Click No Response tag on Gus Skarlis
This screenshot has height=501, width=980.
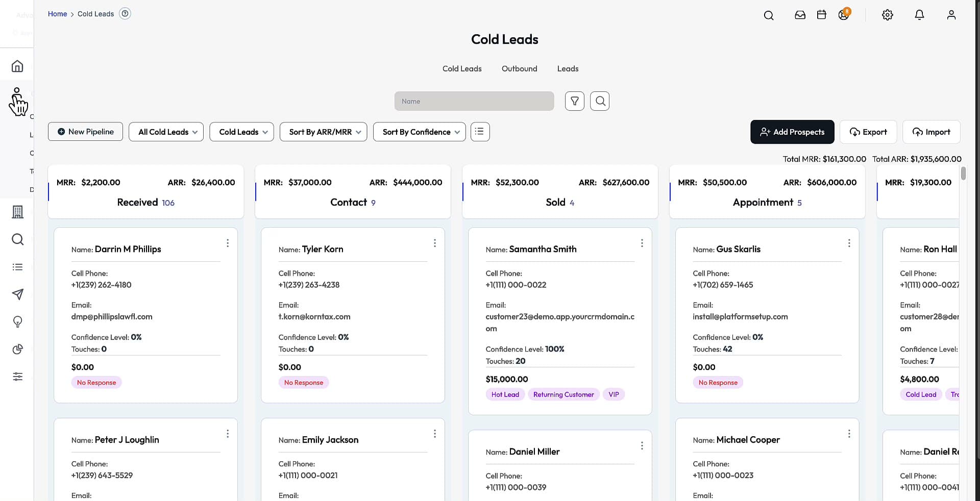(718, 383)
